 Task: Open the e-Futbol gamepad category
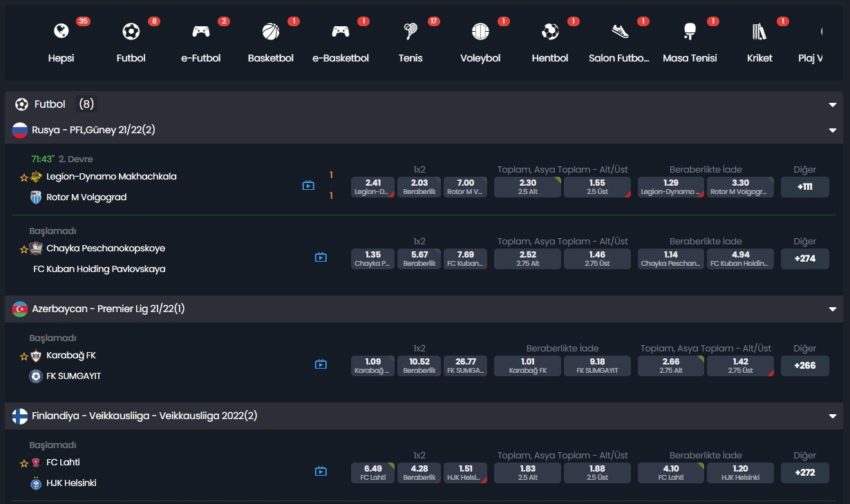pos(201,32)
